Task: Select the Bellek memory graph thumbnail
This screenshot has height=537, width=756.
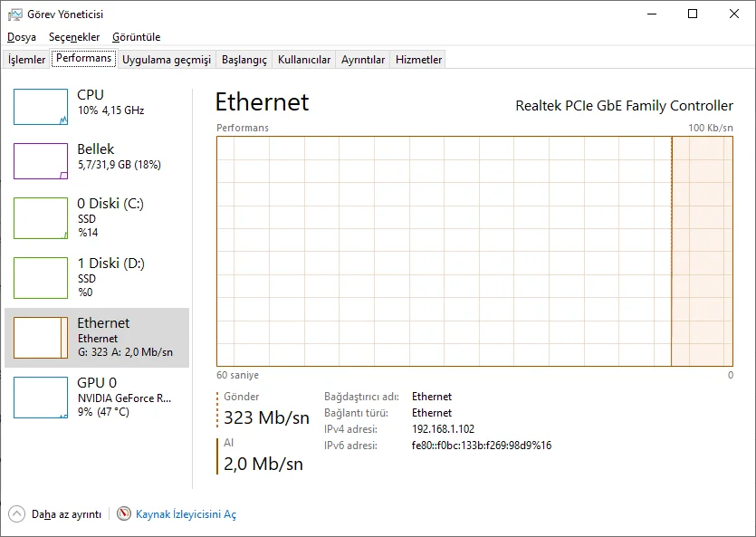Action: (x=41, y=161)
